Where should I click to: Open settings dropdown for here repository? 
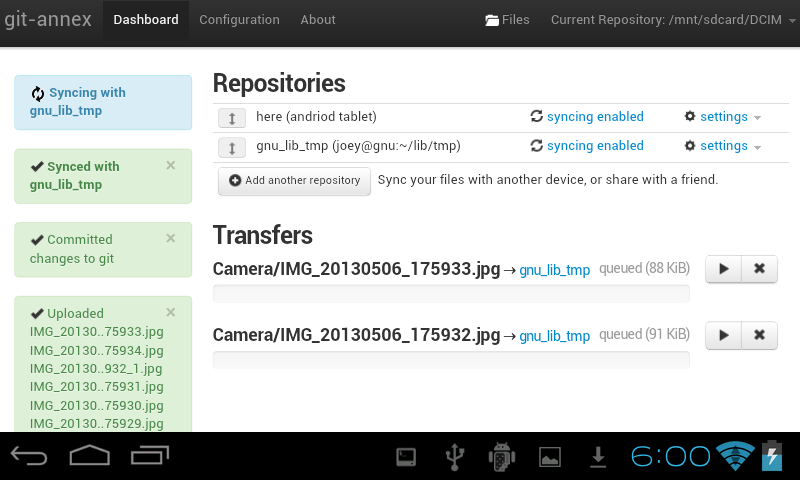point(722,117)
